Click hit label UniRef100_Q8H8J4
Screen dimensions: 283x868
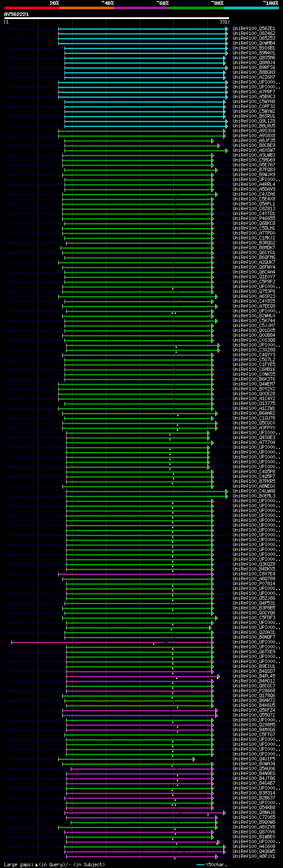click(254, 62)
